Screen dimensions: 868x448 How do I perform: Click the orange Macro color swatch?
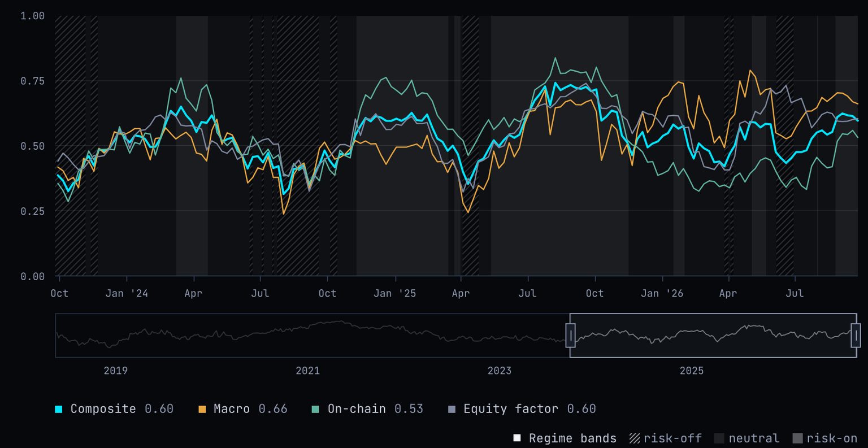click(x=202, y=409)
